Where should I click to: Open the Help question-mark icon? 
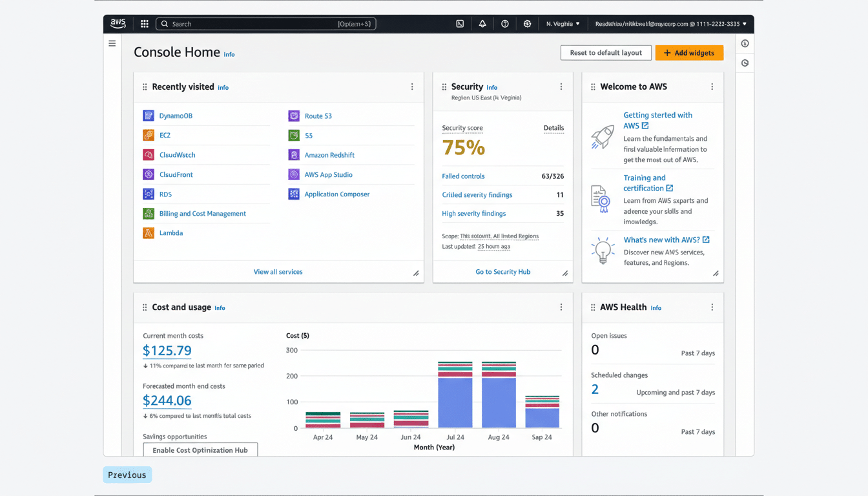[504, 23]
